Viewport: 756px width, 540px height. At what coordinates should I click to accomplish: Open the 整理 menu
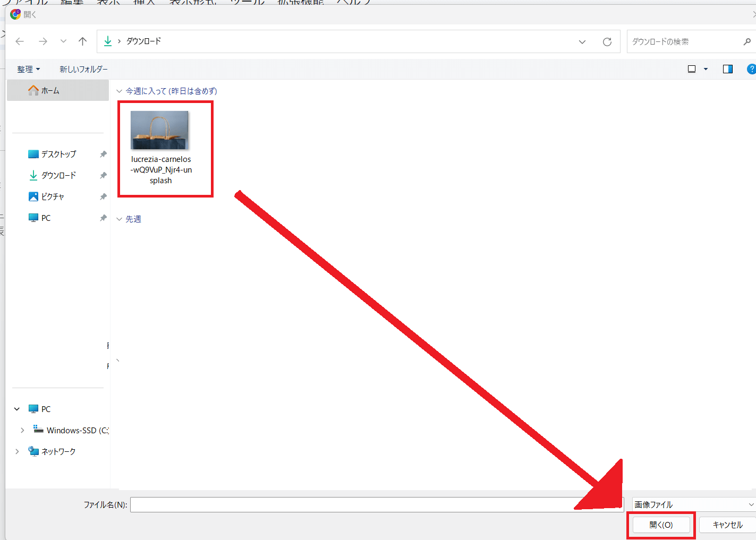pos(28,70)
